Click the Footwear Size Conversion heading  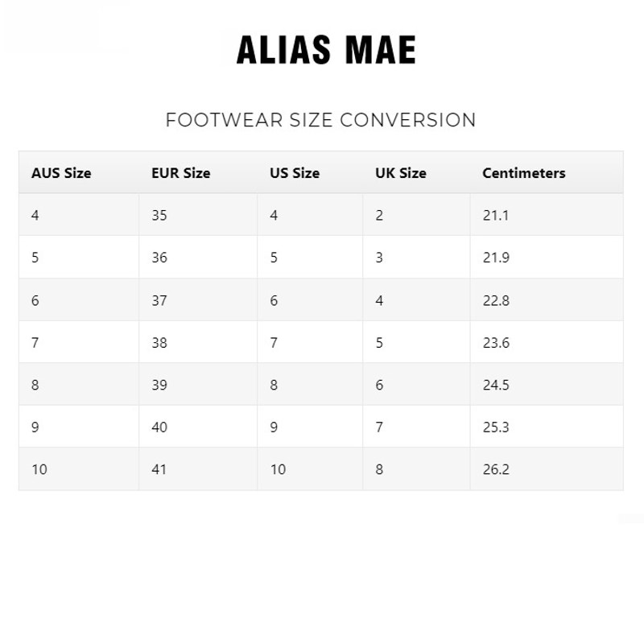[x=320, y=120]
